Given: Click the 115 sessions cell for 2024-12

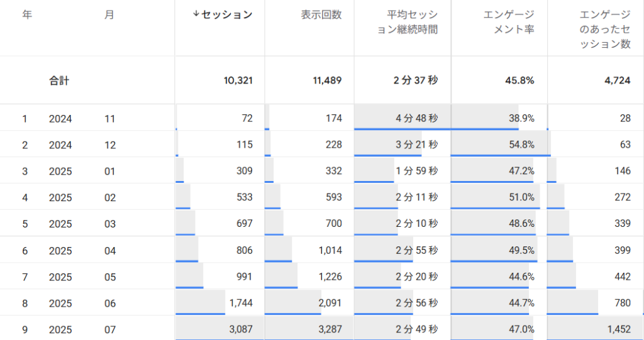Looking at the screenshot, I should coord(219,145).
